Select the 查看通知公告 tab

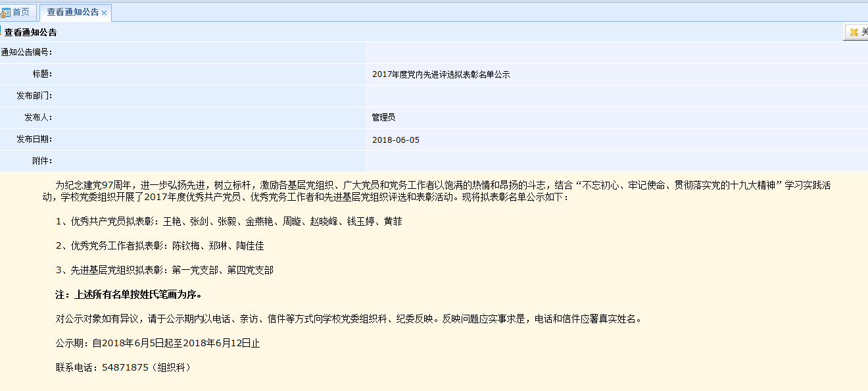click(x=72, y=13)
